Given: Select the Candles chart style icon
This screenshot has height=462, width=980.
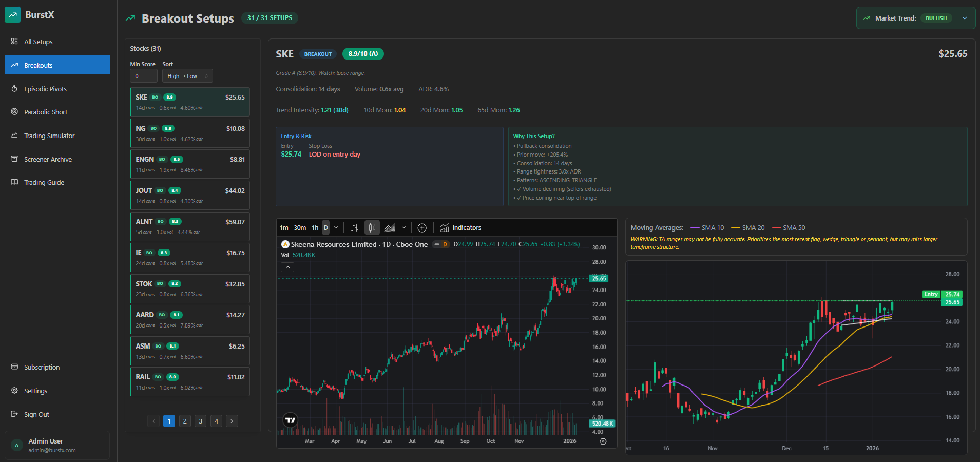Looking at the screenshot, I should point(372,228).
